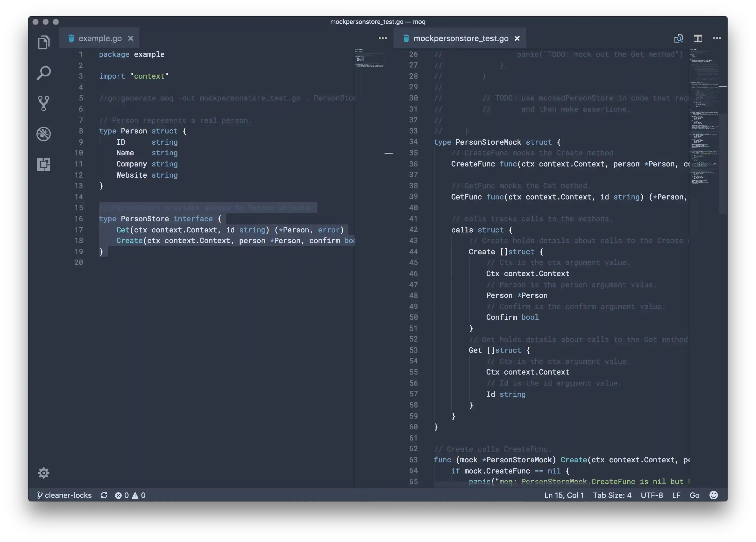756x542 pixels.
Task: Open the Go language mode selector
Action: tap(694, 495)
